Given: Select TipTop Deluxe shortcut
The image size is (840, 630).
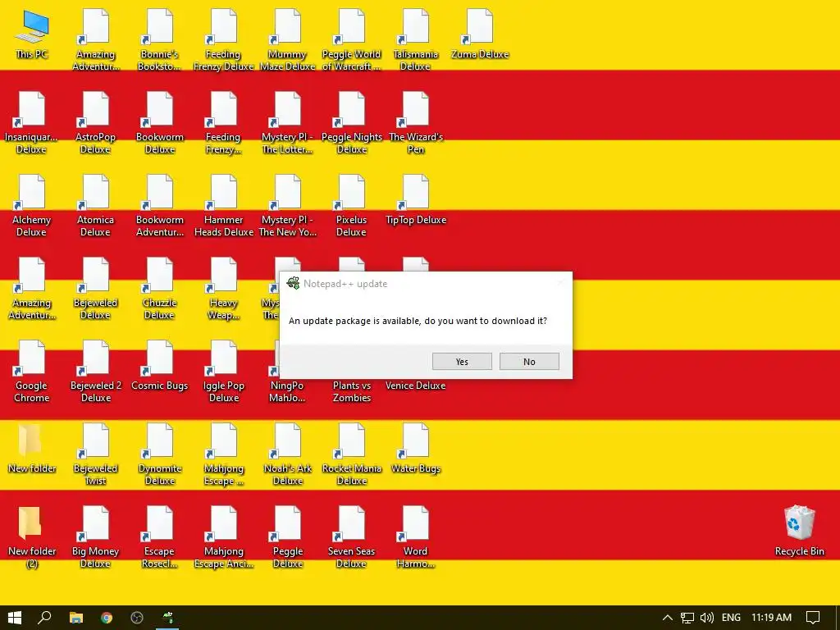Looking at the screenshot, I should tap(416, 200).
